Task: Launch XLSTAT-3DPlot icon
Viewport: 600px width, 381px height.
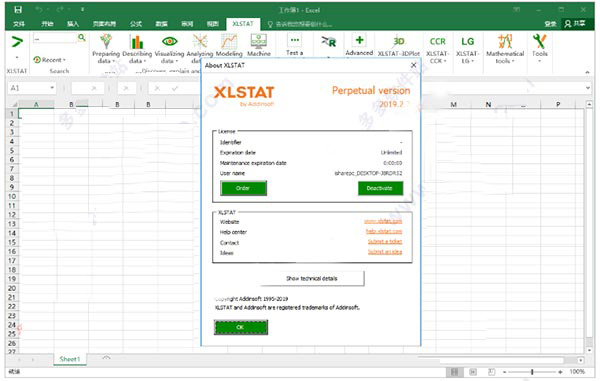Action: [x=399, y=41]
